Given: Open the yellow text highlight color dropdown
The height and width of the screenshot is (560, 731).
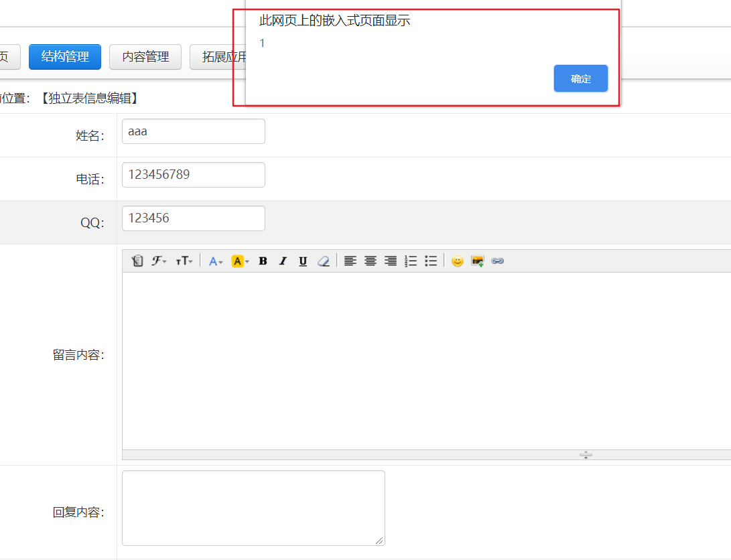Looking at the screenshot, I should (x=240, y=261).
